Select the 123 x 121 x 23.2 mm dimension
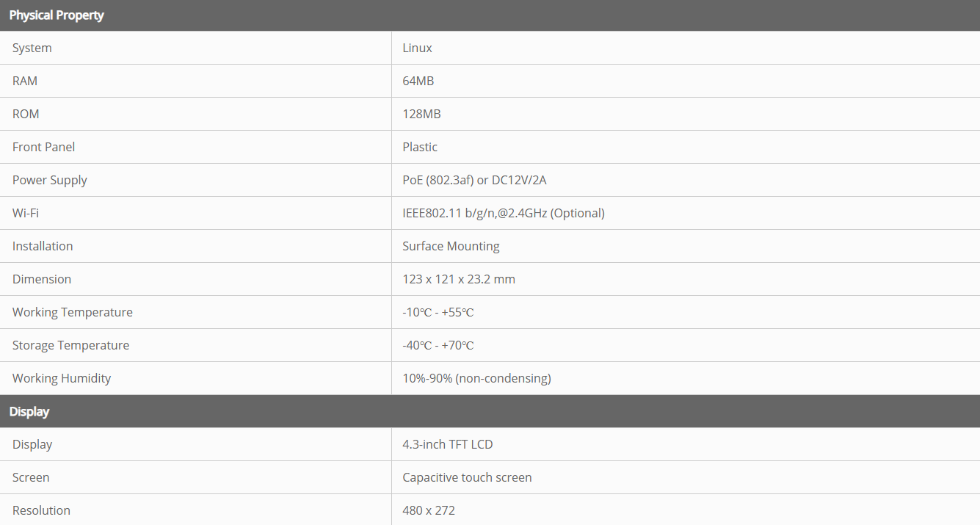The height and width of the screenshot is (525, 980). pos(459,280)
